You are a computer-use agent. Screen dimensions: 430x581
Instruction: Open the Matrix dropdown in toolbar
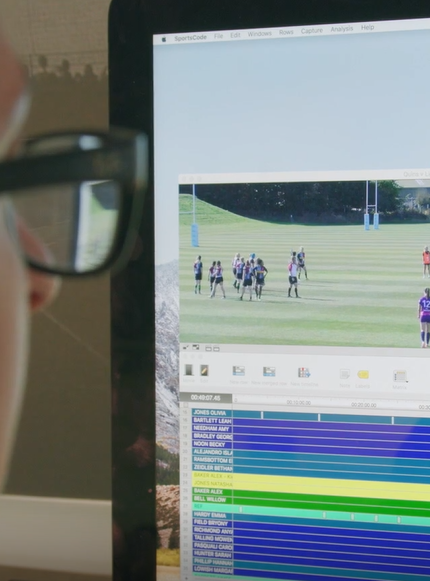[400, 376]
